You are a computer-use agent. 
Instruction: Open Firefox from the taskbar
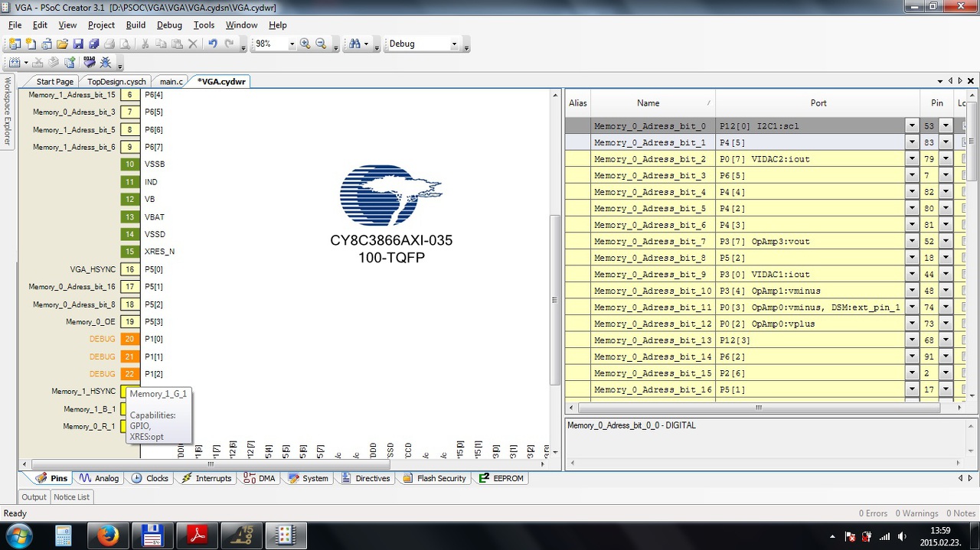108,535
